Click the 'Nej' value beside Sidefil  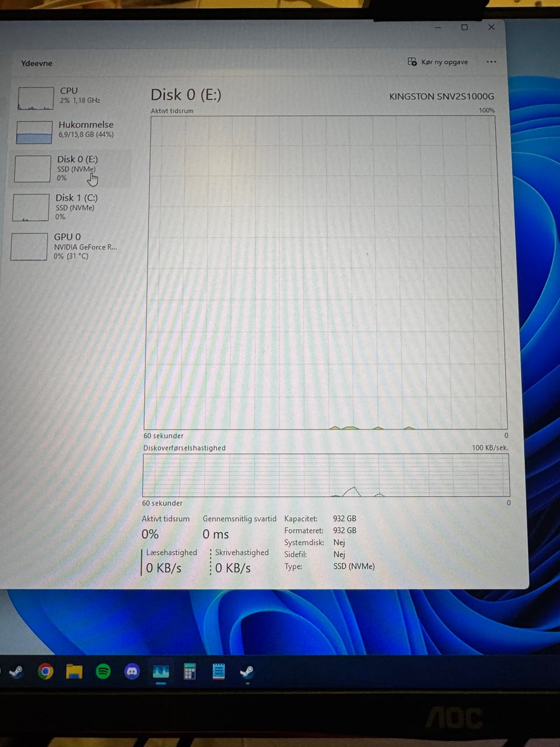point(339,554)
